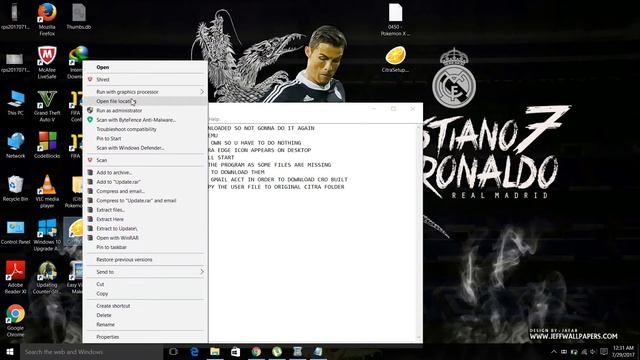The width and height of the screenshot is (640, 360).
Task: Choose Cut in the context menu
Action: (x=145, y=284)
